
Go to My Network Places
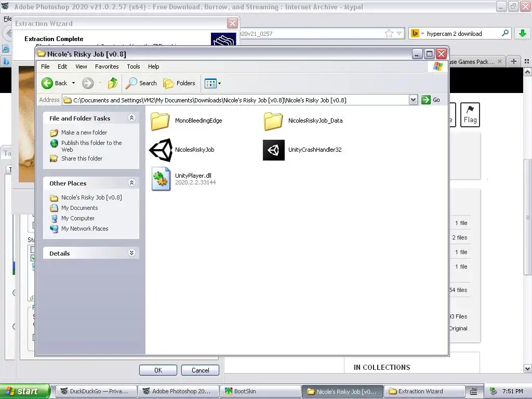(x=85, y=229)
